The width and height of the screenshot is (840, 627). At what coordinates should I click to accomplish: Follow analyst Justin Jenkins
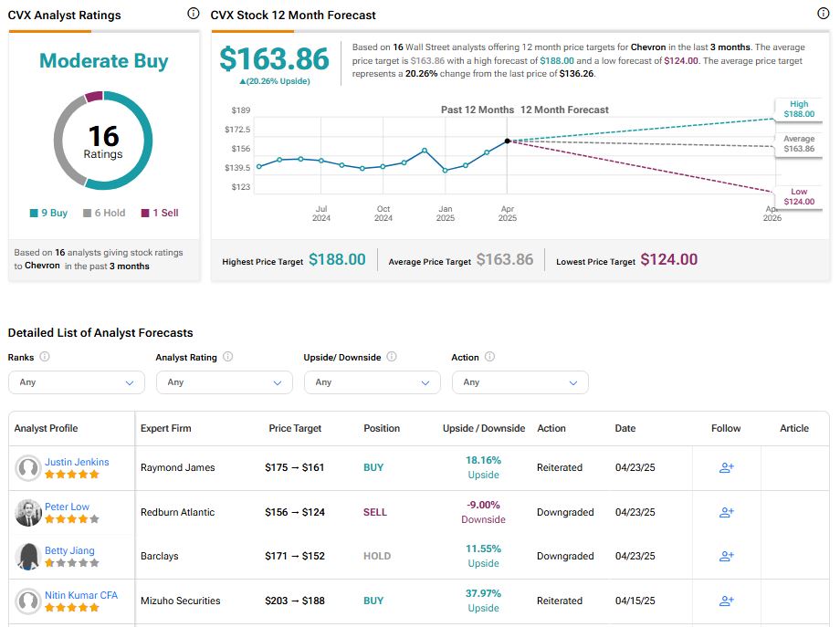click(x=727, y=467)
